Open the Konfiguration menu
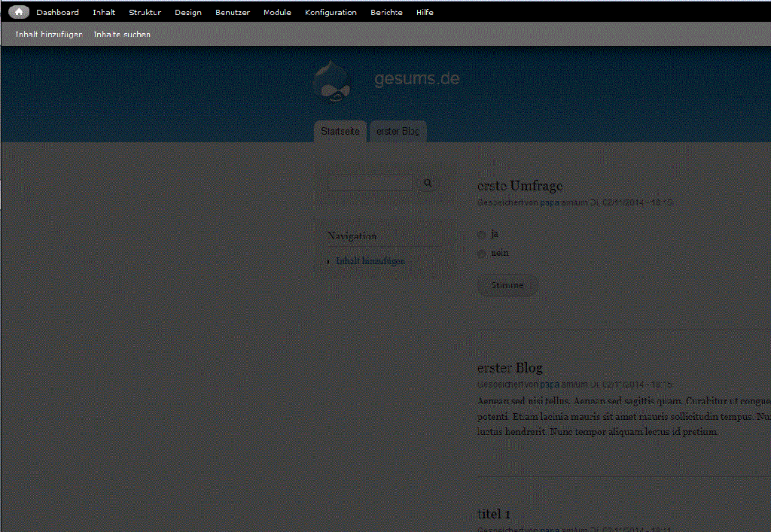This screenshot has height=532, width=771. (x=331, y=12)
